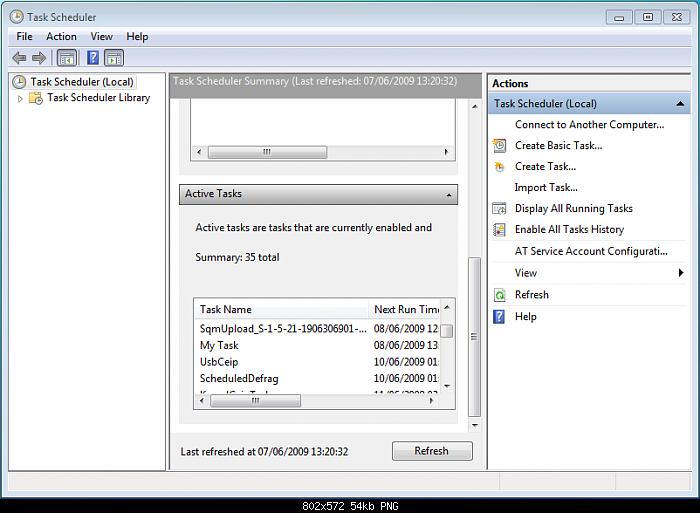Select the ScheduledDefrag task row
Screen dimensions: 700x513
click(x=239, y=379)
